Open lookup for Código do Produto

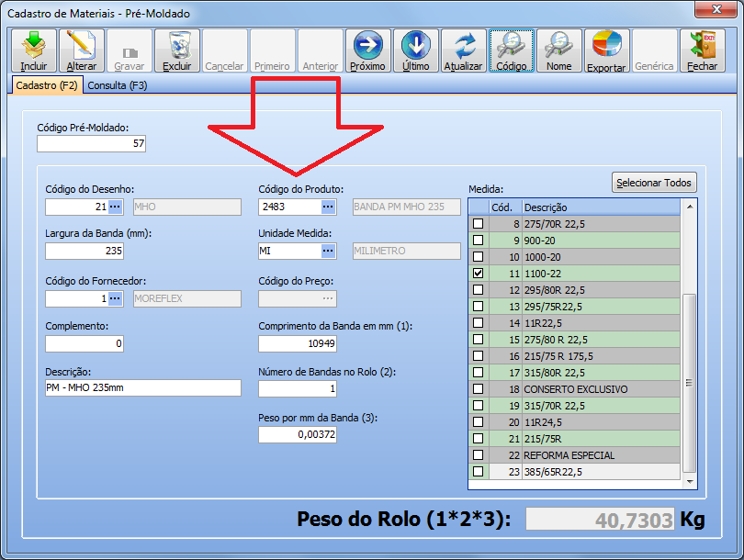[329, 207]
